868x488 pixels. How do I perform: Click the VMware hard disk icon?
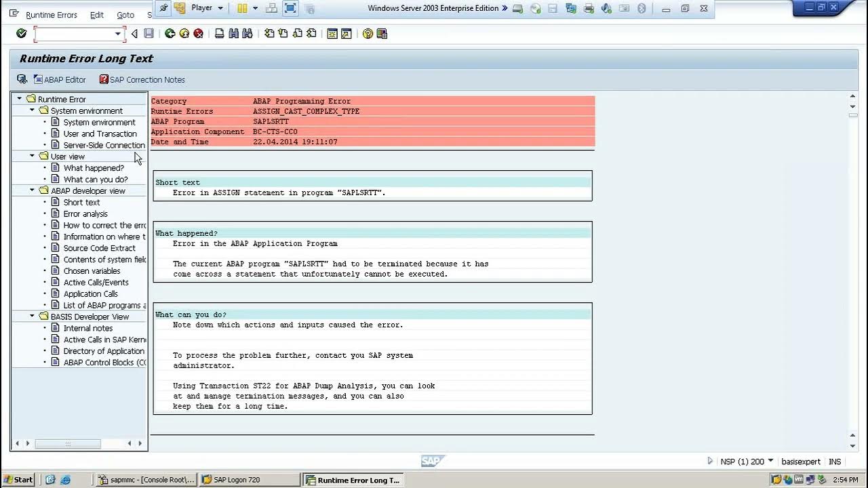tap(518, 8)
